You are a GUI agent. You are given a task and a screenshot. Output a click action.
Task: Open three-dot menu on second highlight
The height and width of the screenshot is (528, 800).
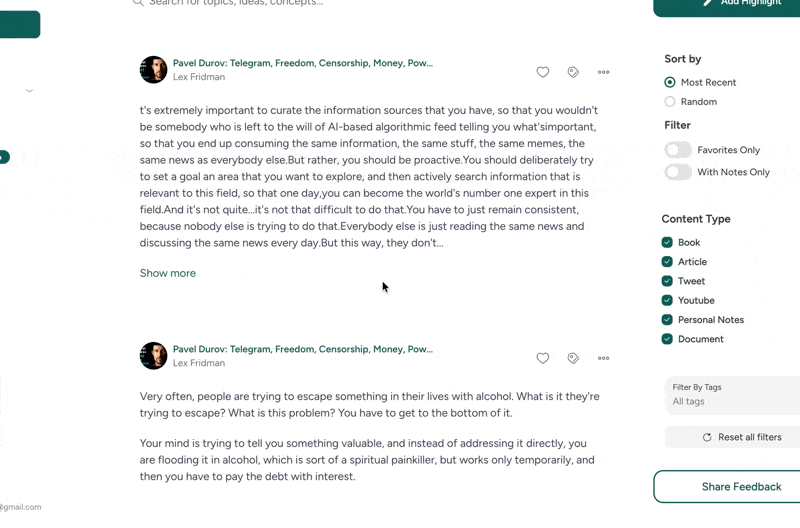604,358
